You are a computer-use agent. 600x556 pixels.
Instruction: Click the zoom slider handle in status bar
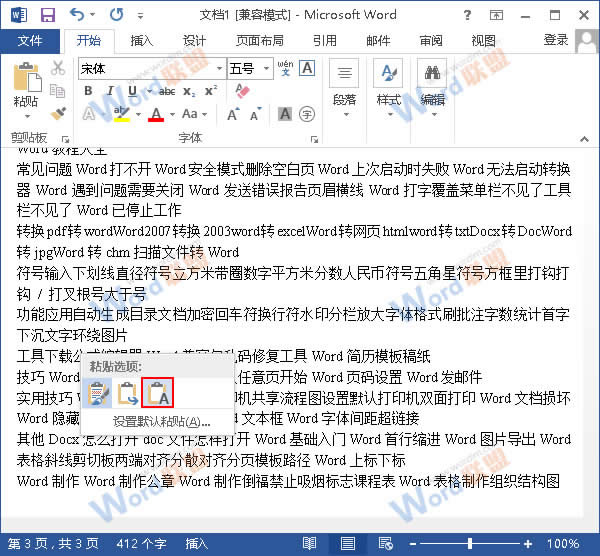click(x=470, y=543)
